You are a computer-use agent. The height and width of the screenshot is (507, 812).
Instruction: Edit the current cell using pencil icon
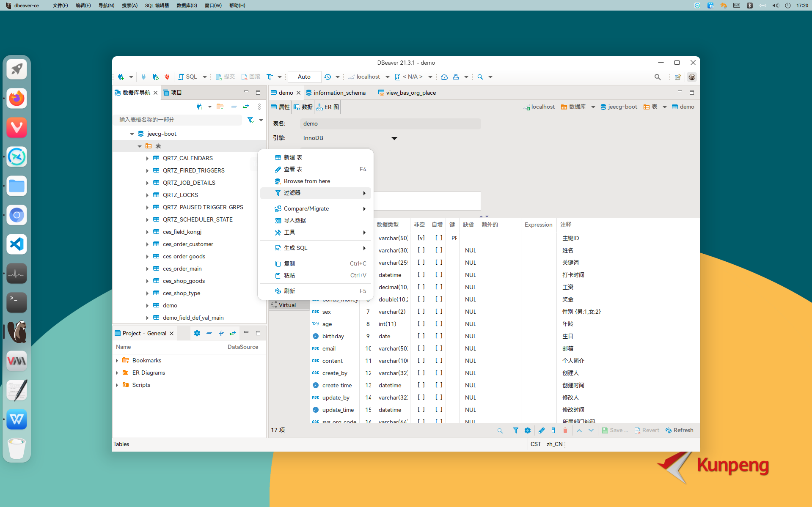[x=542, y=430]
